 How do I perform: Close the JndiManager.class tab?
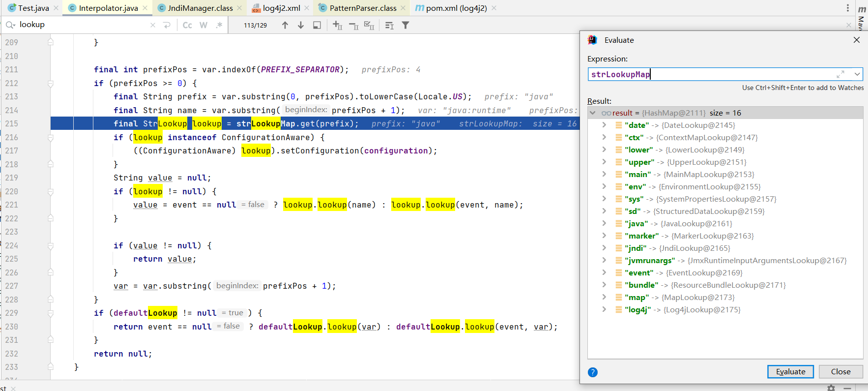coord(239,8)
